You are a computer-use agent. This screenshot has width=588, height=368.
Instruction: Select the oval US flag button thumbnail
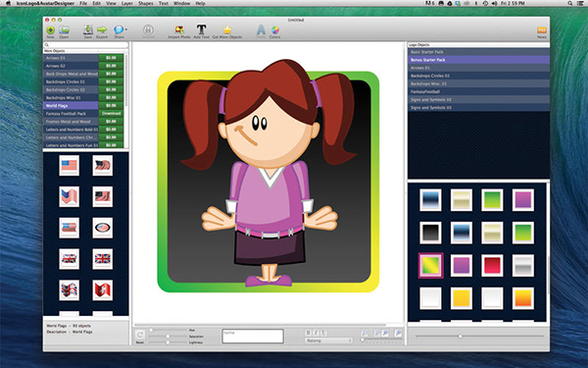click(x=102, y=228)
